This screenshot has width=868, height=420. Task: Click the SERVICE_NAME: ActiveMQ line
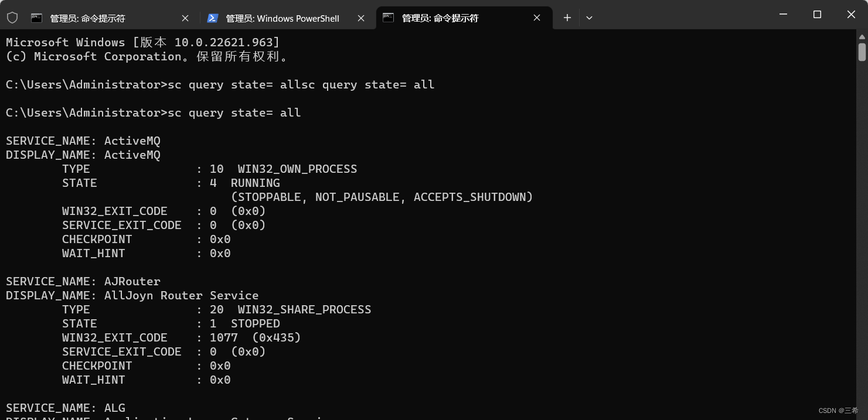tap(82, 141)
